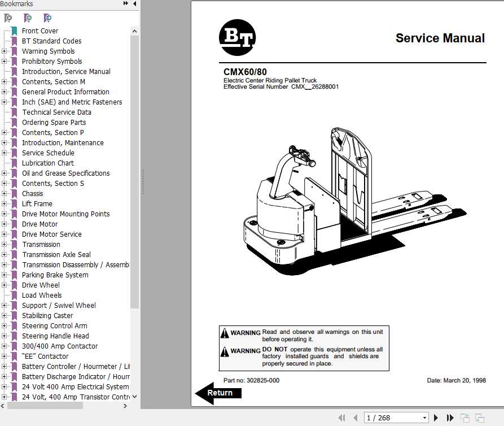Image resolution: width=504 pixels, height=426 pixels.
Task: Click the first page navigation icon
Action: tap(342, 418)
